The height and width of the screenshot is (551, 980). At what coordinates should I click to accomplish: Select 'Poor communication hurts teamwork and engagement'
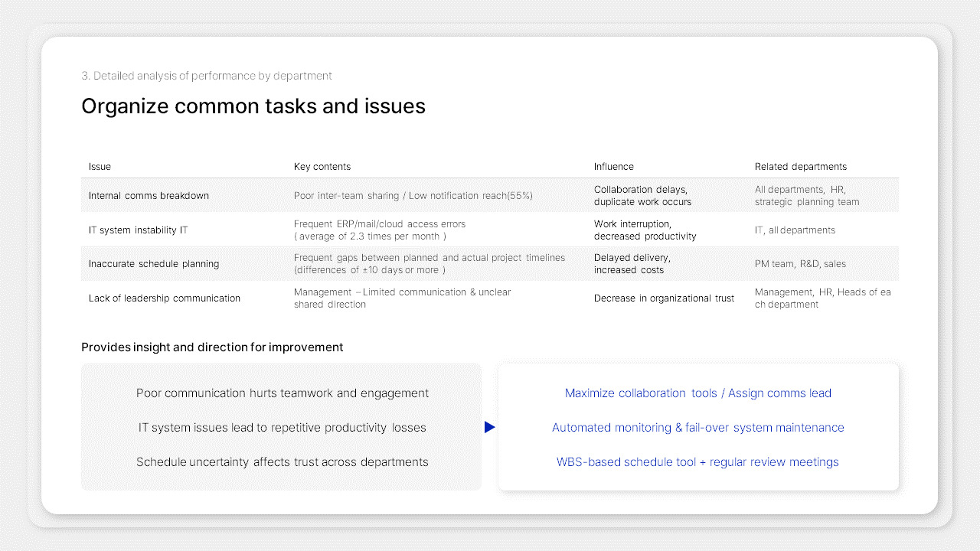[282, 393]
